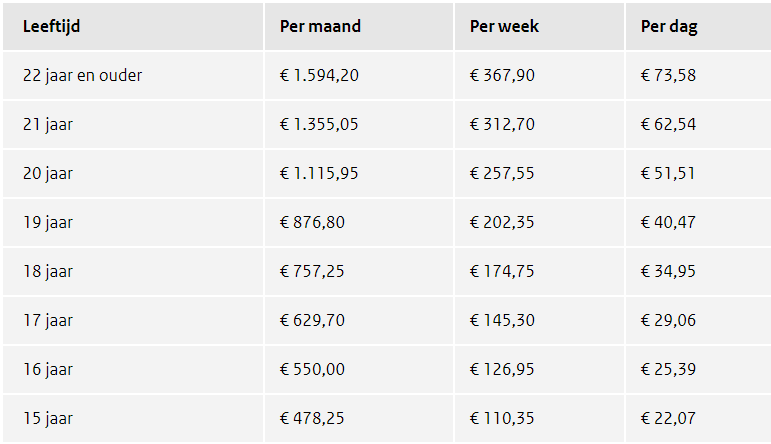Select the '21 jaar' row label

(x=48, y=125)
